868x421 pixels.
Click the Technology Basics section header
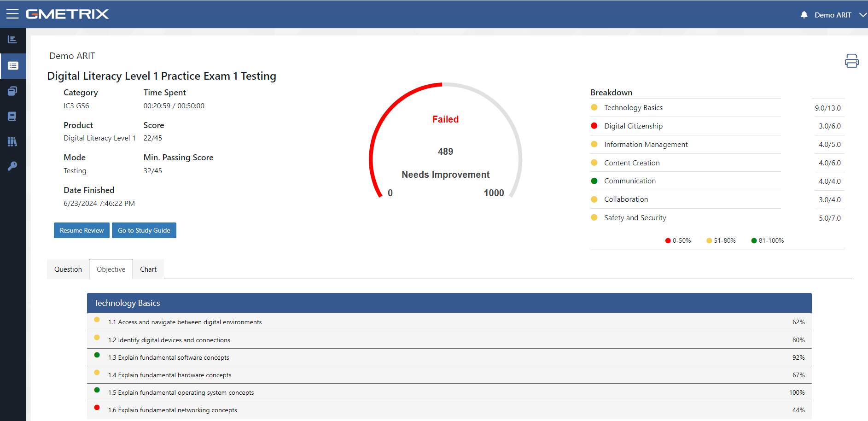449,303
